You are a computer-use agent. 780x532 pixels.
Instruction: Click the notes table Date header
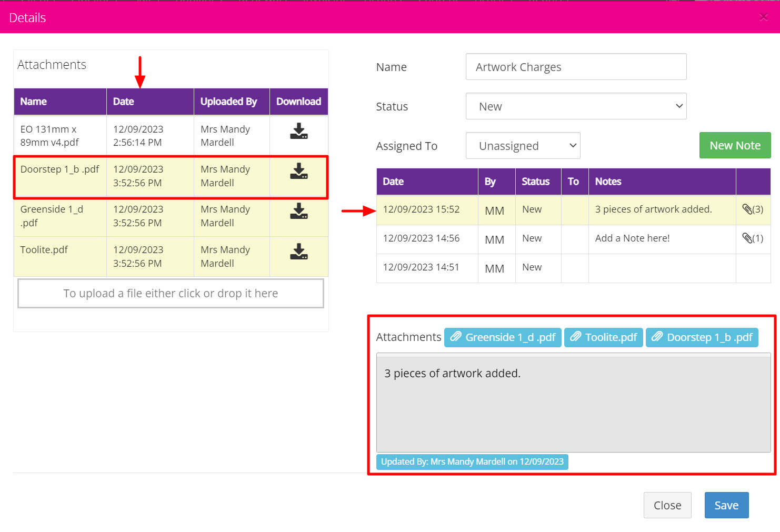427,182
